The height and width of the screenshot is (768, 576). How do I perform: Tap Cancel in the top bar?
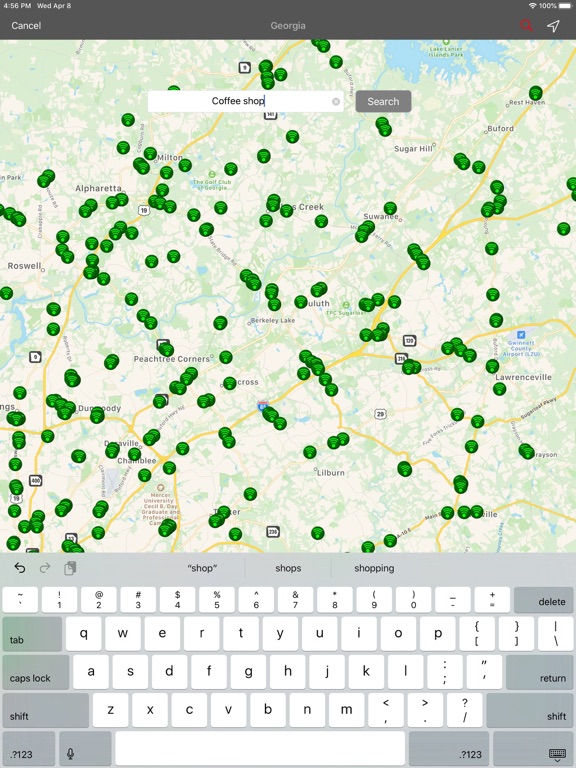(26, 25)
